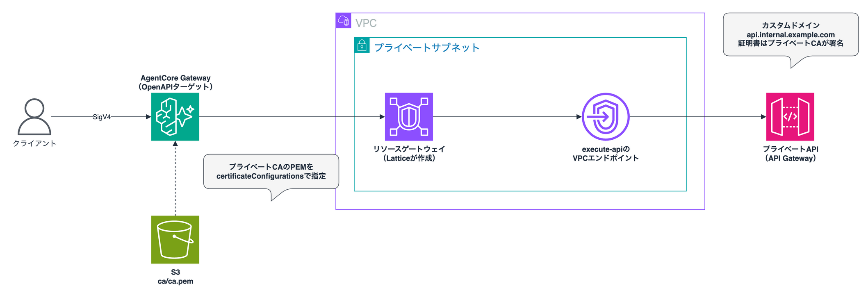Click the リソースゲートウェイ label

click(x=409, y=154)
